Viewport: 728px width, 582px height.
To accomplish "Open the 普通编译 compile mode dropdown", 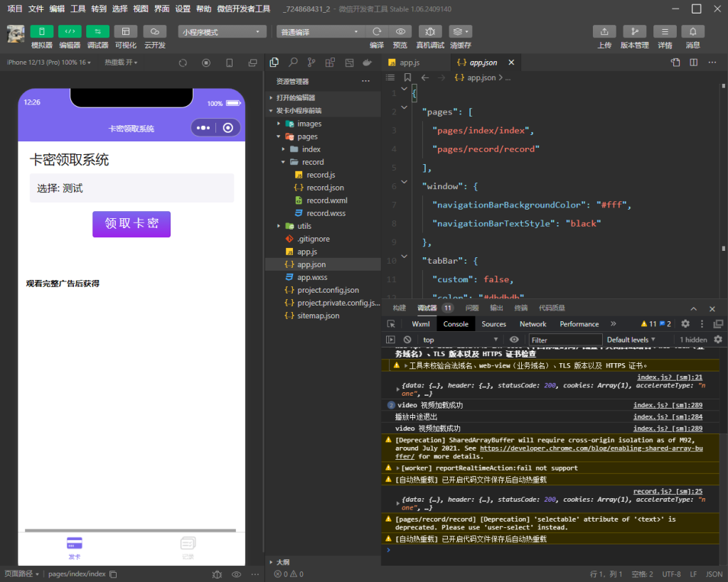I will [320, 31].
